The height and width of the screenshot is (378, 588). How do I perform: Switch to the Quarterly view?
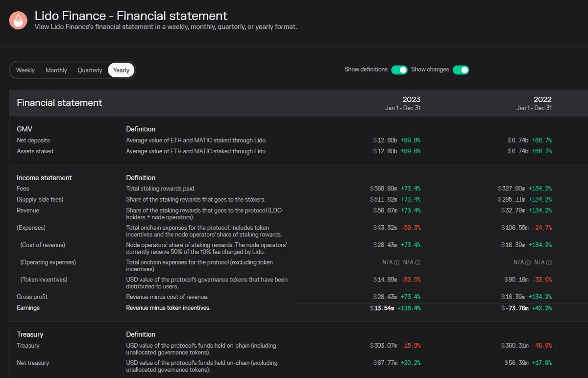point(90,70)
